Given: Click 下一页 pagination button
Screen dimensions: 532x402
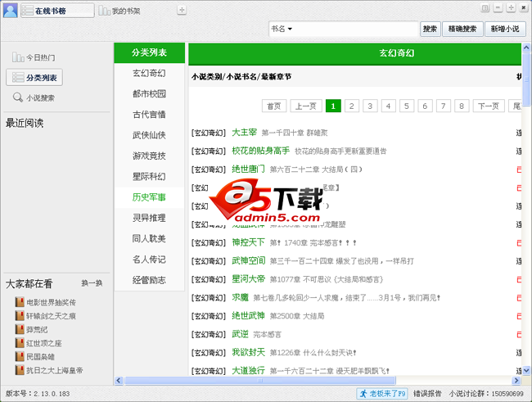Looking at the screenshot, I should tap(489, 106).
